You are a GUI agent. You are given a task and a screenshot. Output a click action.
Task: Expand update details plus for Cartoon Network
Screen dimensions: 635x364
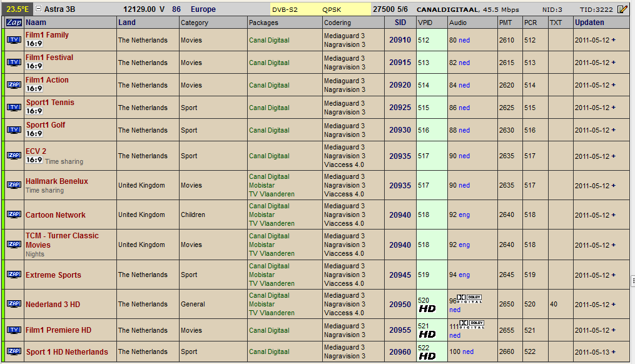pos(614,215)
